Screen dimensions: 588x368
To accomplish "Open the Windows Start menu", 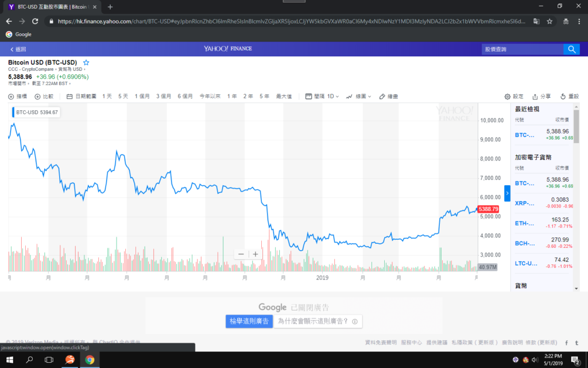I will pyautogui.click(x=9, y=360).
